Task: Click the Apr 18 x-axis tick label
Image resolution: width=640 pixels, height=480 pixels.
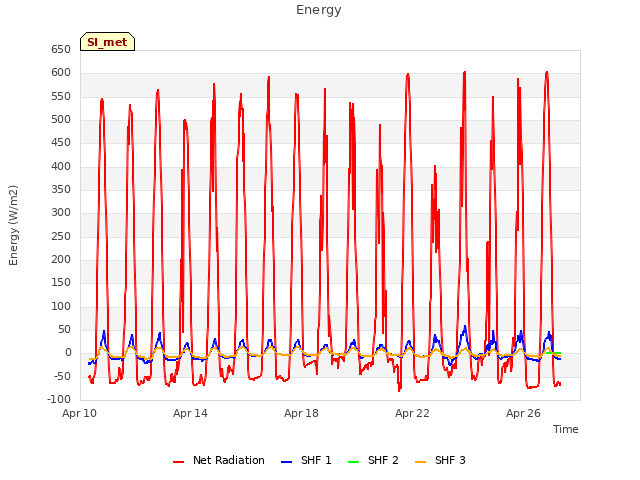Action: click(x=301, y=413)
